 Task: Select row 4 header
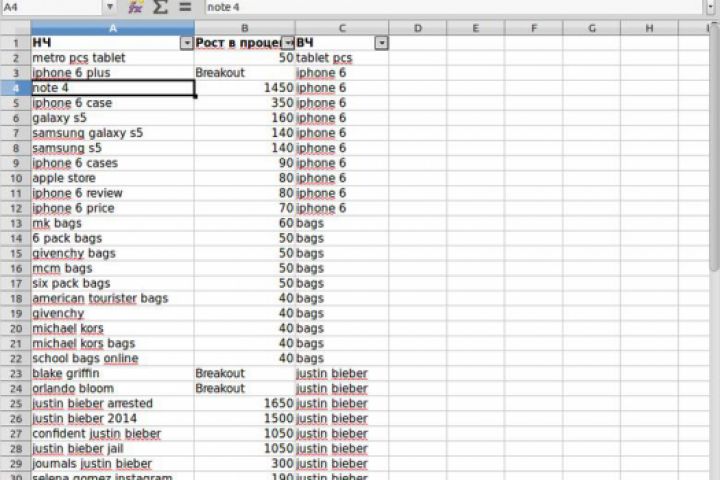(x=16, y=88)
